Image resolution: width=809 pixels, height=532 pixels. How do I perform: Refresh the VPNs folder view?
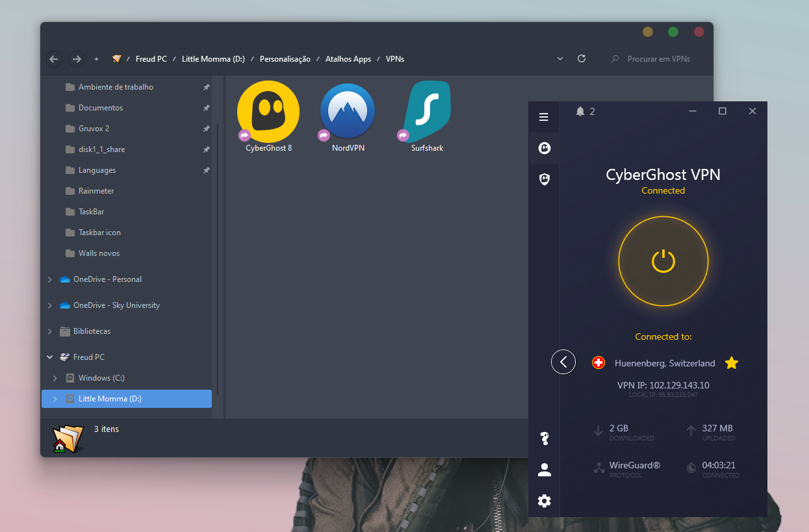coord(582,58)
